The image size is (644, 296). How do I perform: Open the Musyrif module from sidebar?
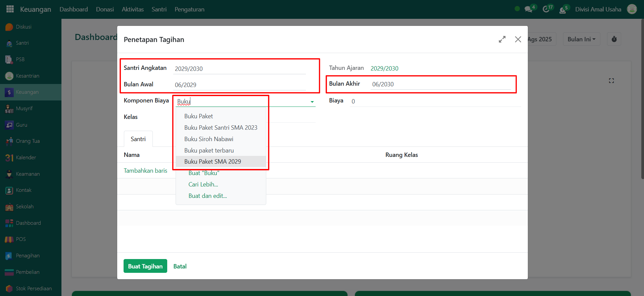tap(9, 109)
